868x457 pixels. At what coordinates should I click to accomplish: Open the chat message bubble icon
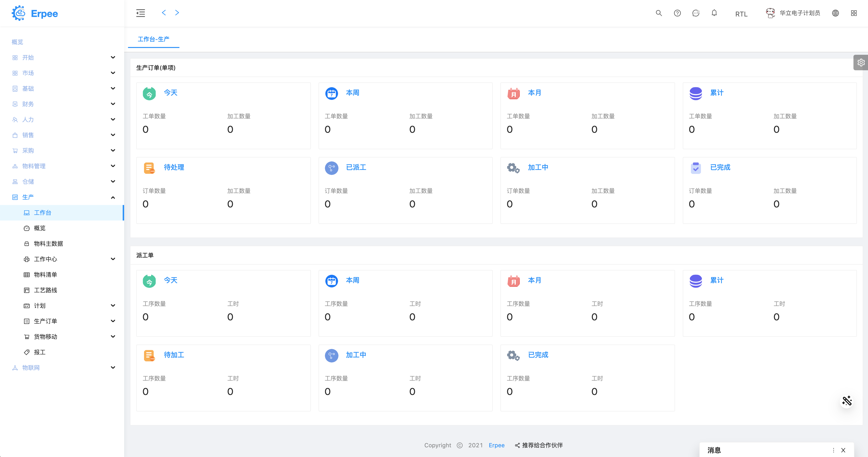pos(696,13)
